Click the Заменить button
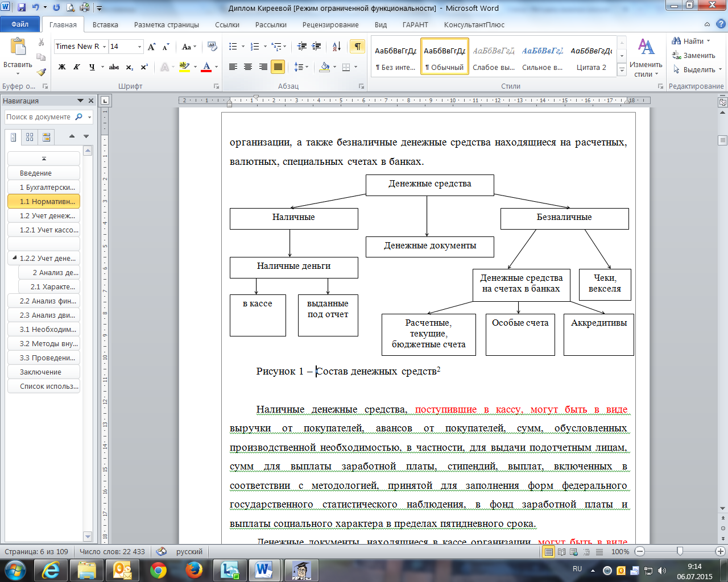The height and width of the screenshot is (582, 728). click(x=694, y=56)
